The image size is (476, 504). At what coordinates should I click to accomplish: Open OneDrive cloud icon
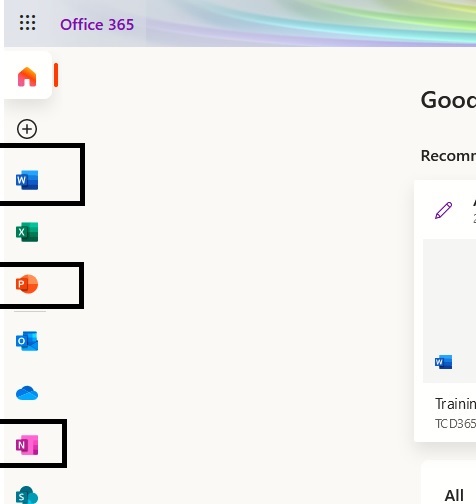tap(27, 393)
